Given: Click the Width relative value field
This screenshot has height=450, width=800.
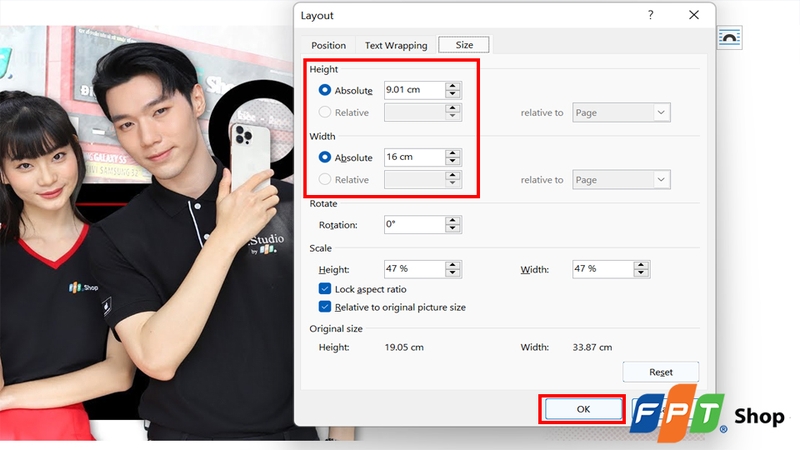Looking at the screenshot, I should tap(414, 180).
